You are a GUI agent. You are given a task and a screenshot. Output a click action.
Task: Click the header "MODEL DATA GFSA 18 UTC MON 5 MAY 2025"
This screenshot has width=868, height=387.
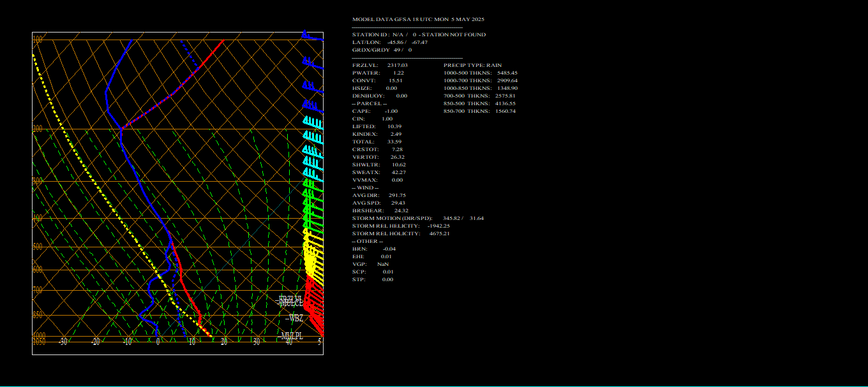418,19
